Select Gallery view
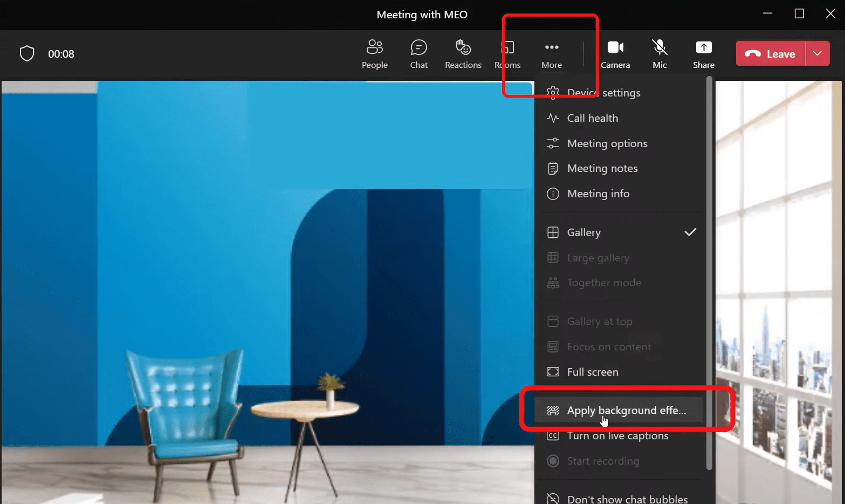Image resolution: width=845 pixels, height=504 pixels. tap(620, 232)
